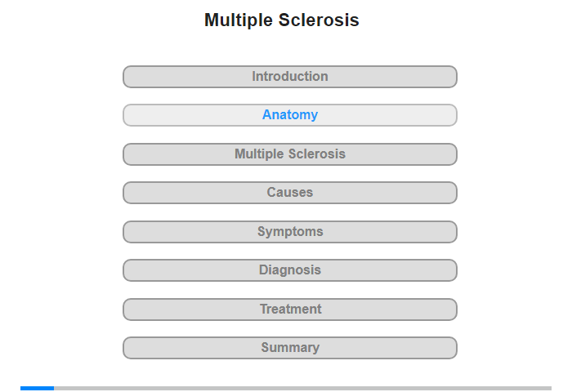The image size is (572, 392).
Task: Click the right end of the progress bar
Action: coord(547,388)
